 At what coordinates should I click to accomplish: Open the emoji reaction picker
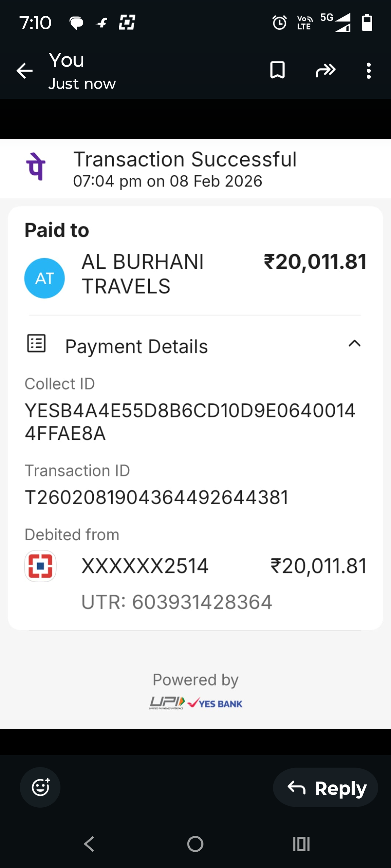[x=40, y=787]
